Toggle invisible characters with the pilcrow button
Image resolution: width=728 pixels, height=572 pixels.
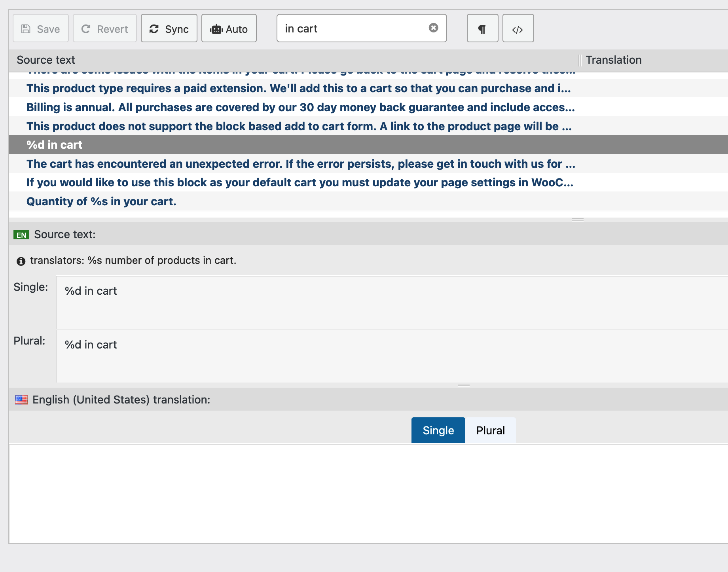coord(482,28)
